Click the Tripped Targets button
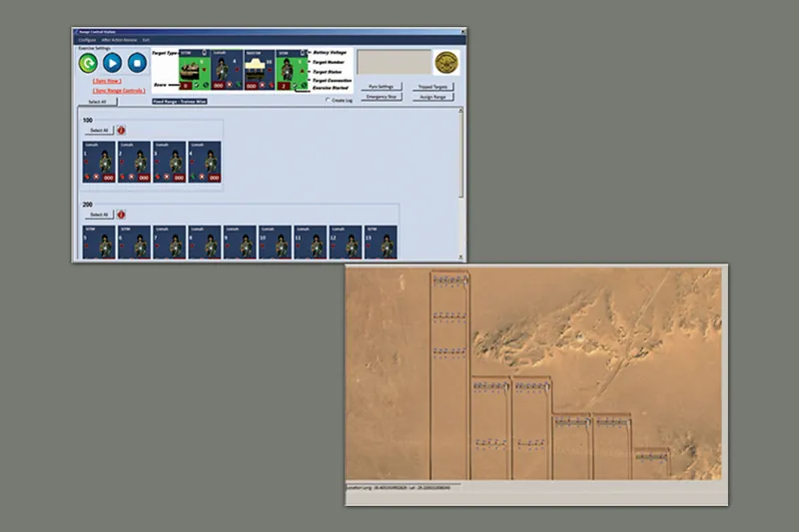This screenshot has height=532, width=799. (x=432, y=87)
